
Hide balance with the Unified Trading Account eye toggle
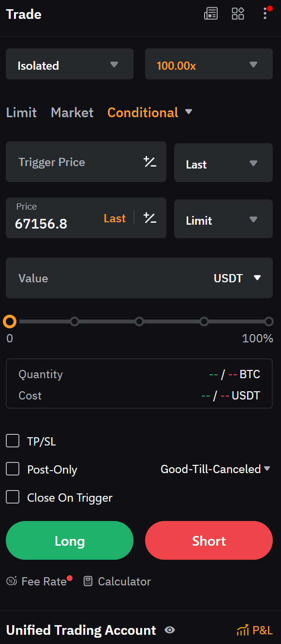169,630
